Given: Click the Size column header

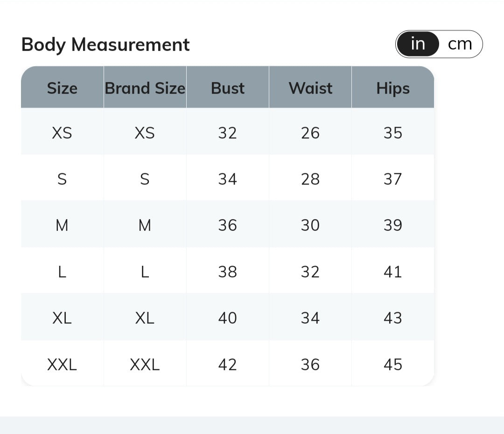Looking at the screenshot, I should tap(62, 88).
